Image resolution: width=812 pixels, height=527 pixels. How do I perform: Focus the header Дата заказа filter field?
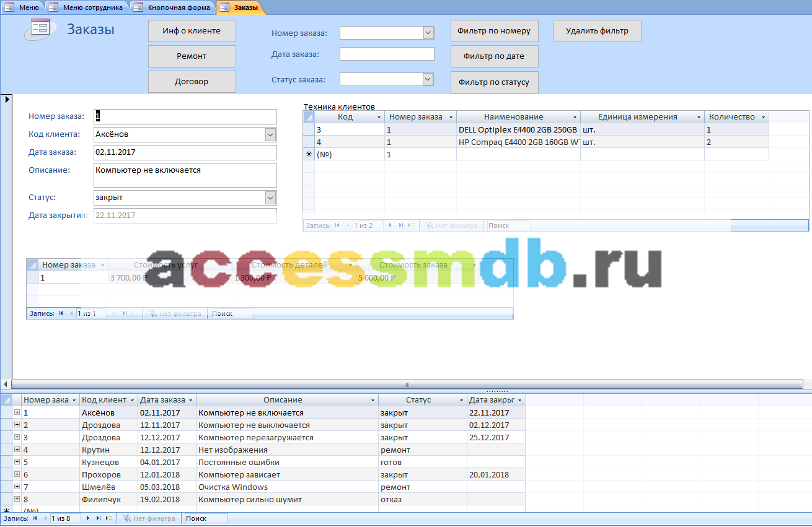(387, 54)
